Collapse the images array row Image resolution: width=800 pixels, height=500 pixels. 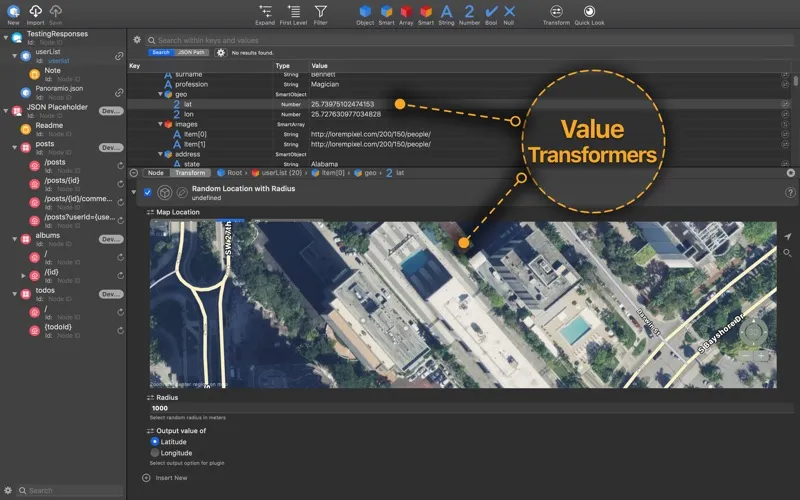pyautogui.click(x=160, y=124)
